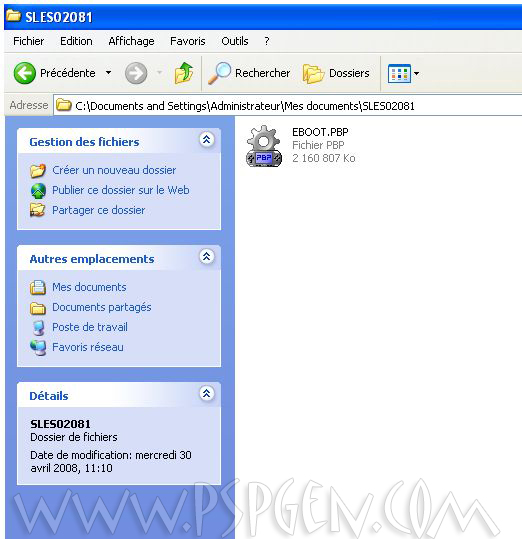522x539 pixels.
Task: Open Poste de travail link
Action: click(90, 327)
